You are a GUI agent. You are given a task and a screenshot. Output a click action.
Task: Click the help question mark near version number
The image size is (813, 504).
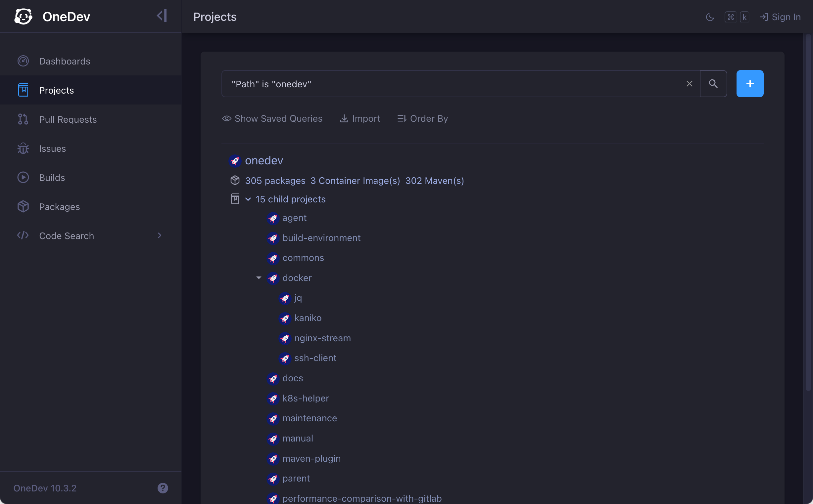coord(163,488)
